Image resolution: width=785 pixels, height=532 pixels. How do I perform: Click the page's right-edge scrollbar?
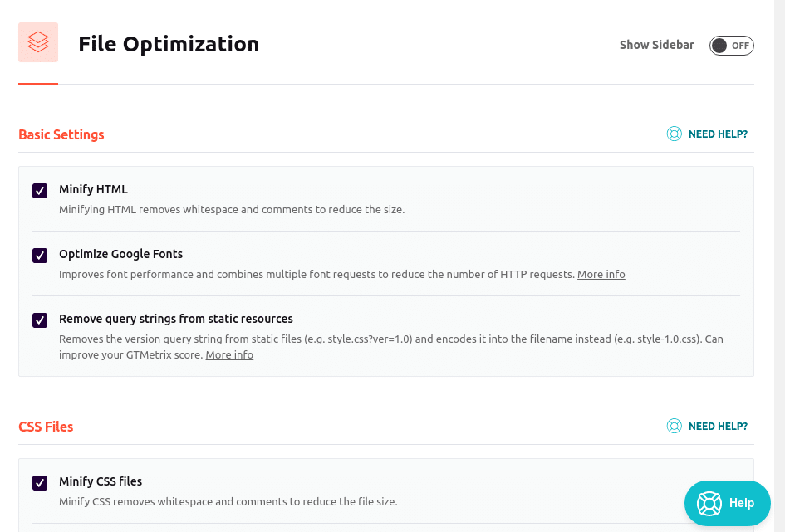tap(779, 266)
